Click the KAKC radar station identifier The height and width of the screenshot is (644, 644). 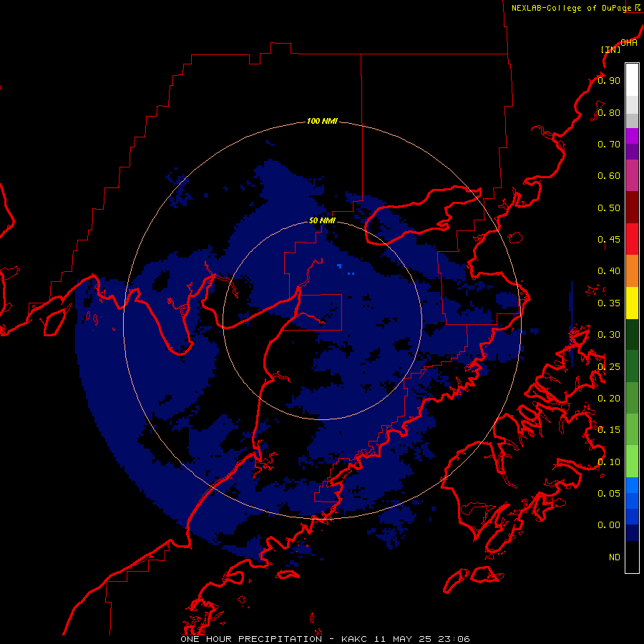tap(355, 639)
